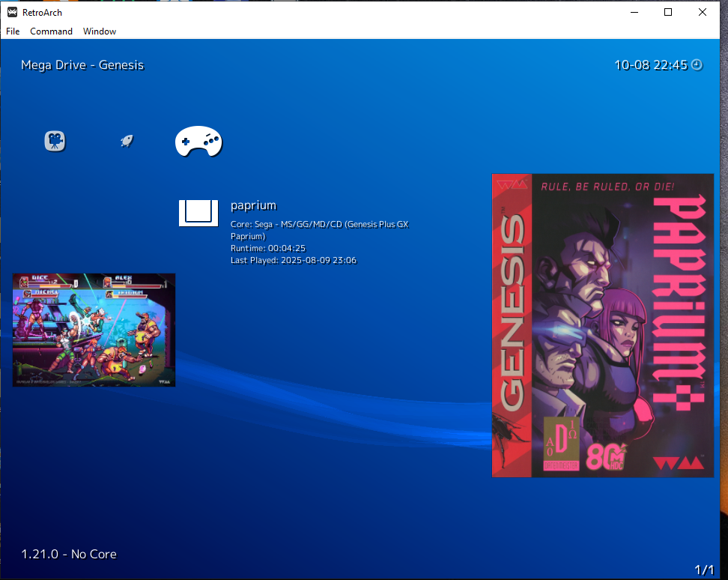Image resolution: width=728 pixels, height=580 pixels.
Task: Click the Last Played: 2025-08-09 23:06 text
Action: (294, 261)
